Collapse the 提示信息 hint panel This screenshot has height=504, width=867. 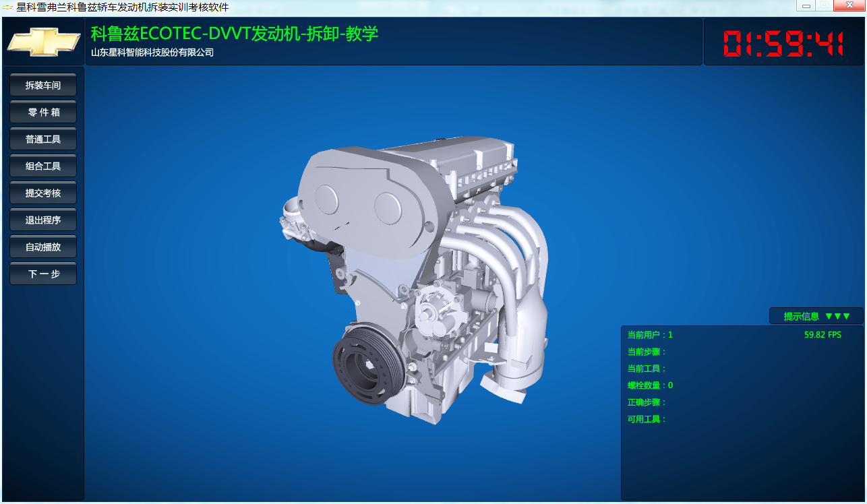tap(816, 316)
